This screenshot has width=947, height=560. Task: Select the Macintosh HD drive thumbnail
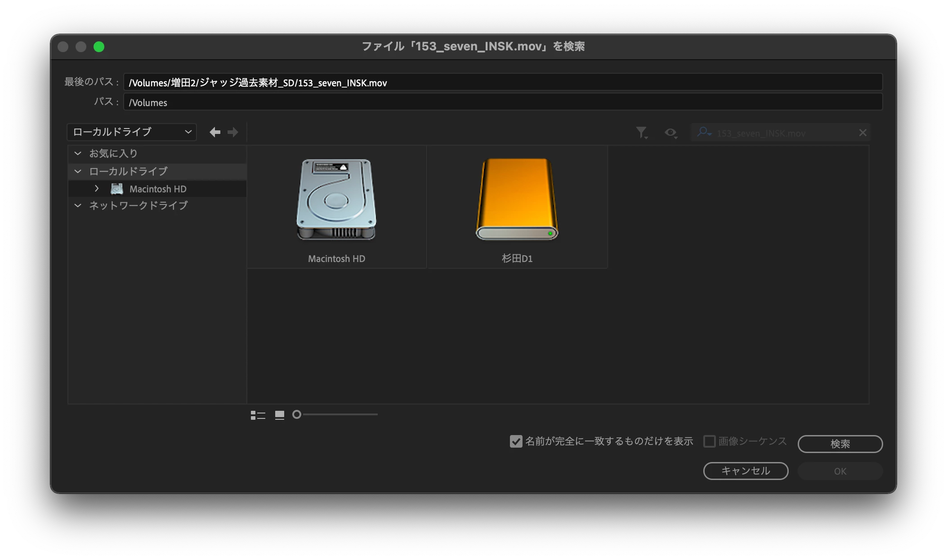point(336,200)
